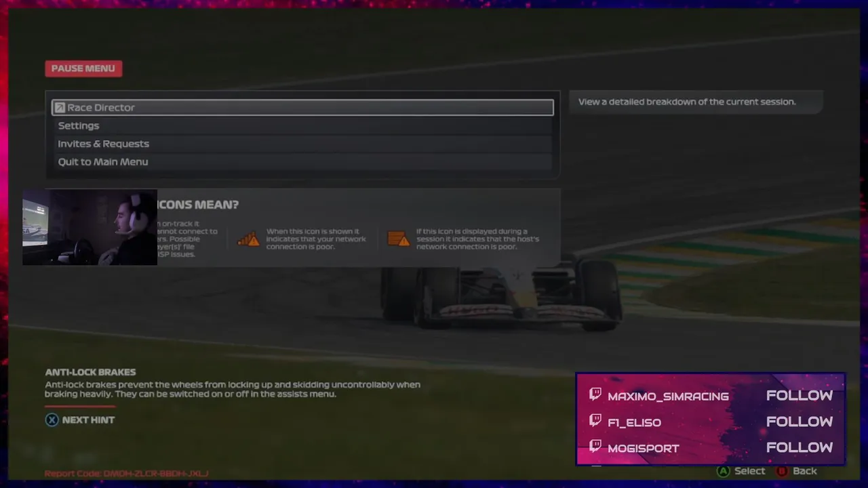Open Settings from the pause menu
The image size is (868, 488).
[302, 125]
